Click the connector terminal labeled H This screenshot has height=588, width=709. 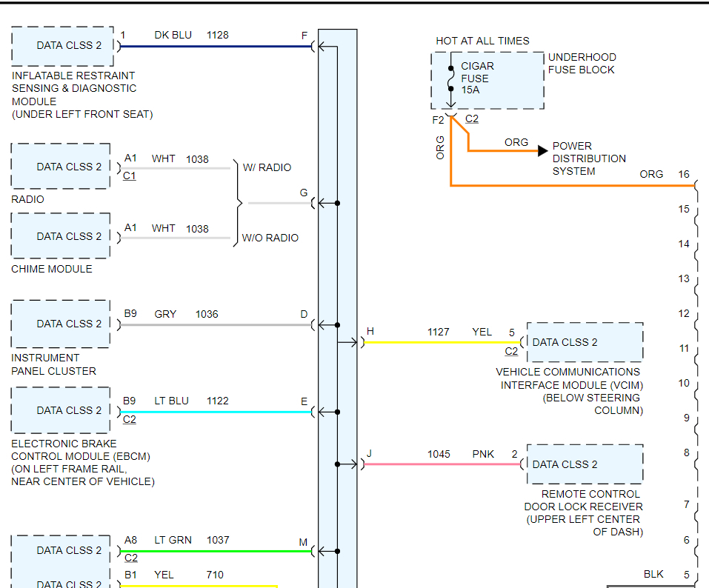point(370,331)
